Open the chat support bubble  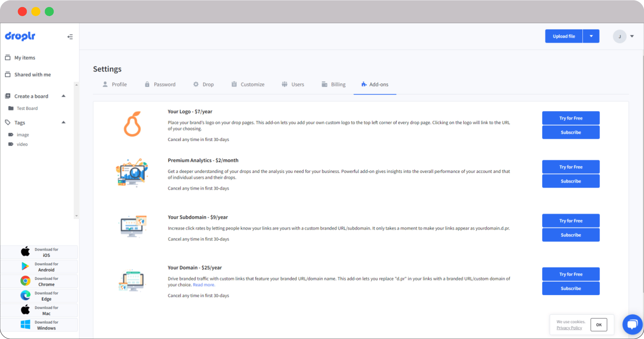(632, 324)
